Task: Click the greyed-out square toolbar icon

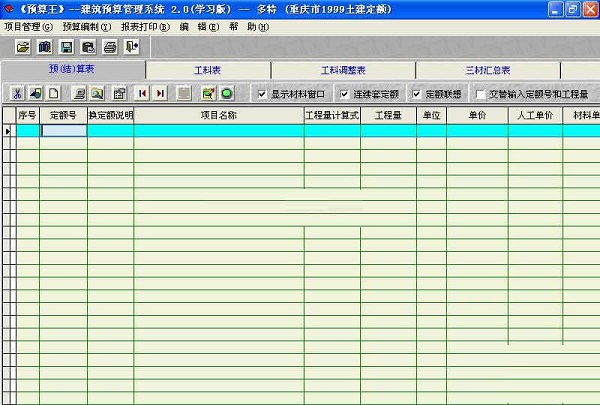Action: [x=184, y=93]
